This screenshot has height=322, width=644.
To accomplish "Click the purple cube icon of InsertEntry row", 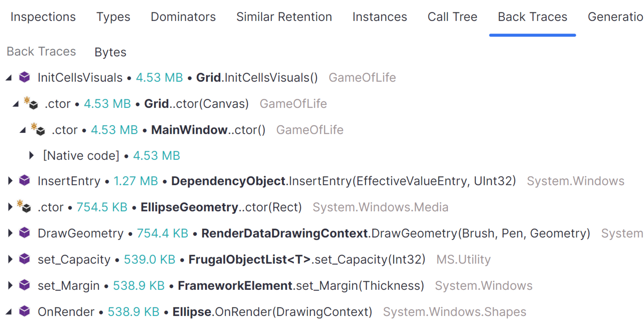I will [x=25, y=181].
